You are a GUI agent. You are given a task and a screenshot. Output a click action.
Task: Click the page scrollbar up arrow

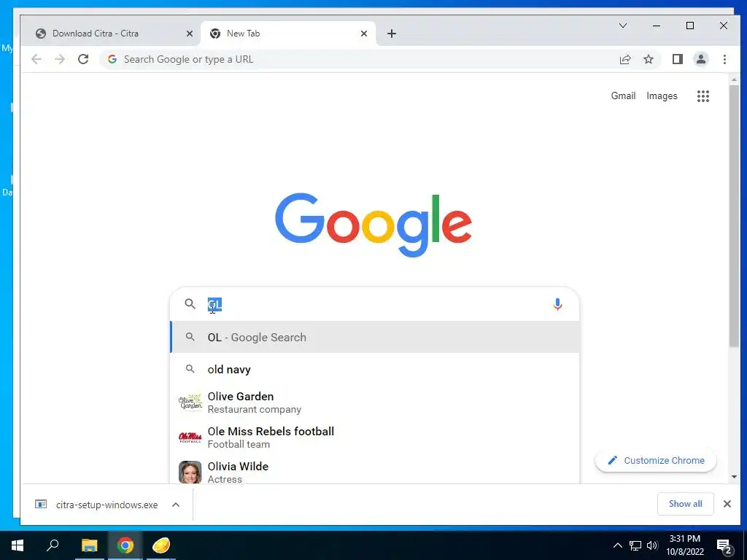point(734,80)
